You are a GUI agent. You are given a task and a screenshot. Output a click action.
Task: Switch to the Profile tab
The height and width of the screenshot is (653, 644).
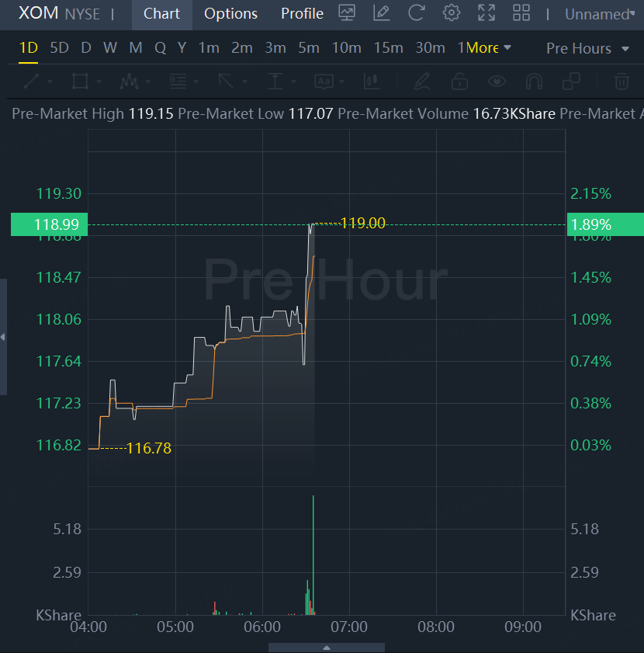(x=302, y=14)
